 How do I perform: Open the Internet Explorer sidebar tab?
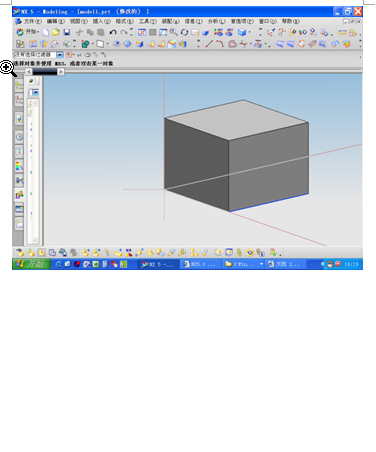click(x=19, y=118)
